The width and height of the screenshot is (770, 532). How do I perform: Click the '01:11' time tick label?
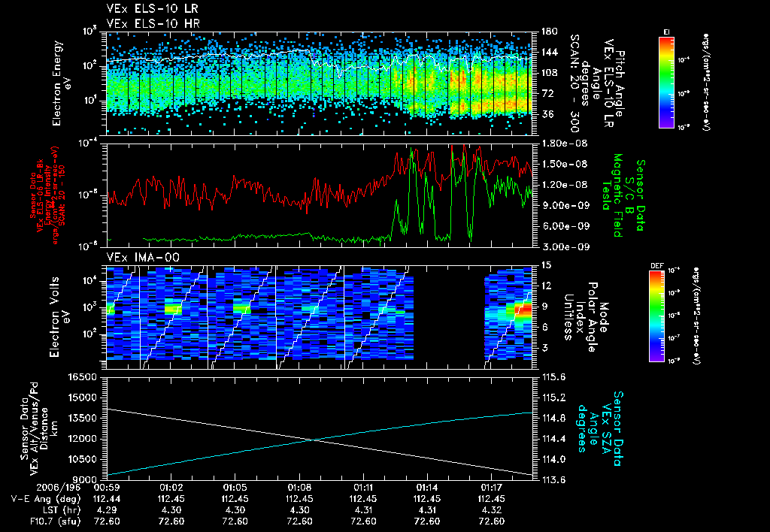(x=363, y=488)
